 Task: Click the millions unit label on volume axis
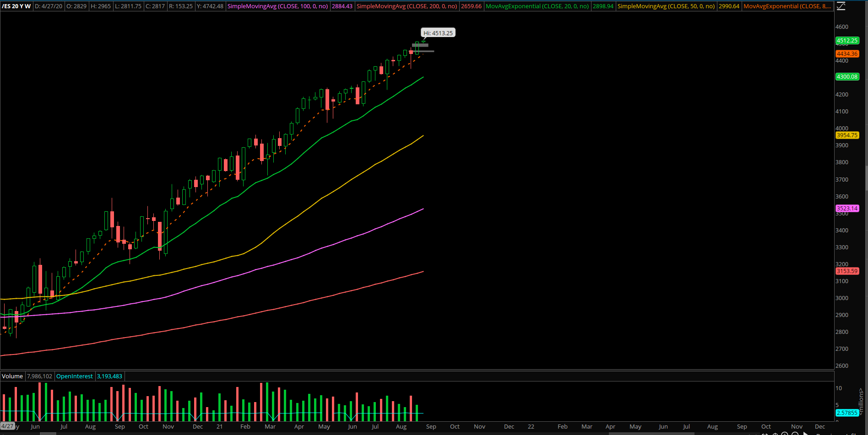coord(861,402)
